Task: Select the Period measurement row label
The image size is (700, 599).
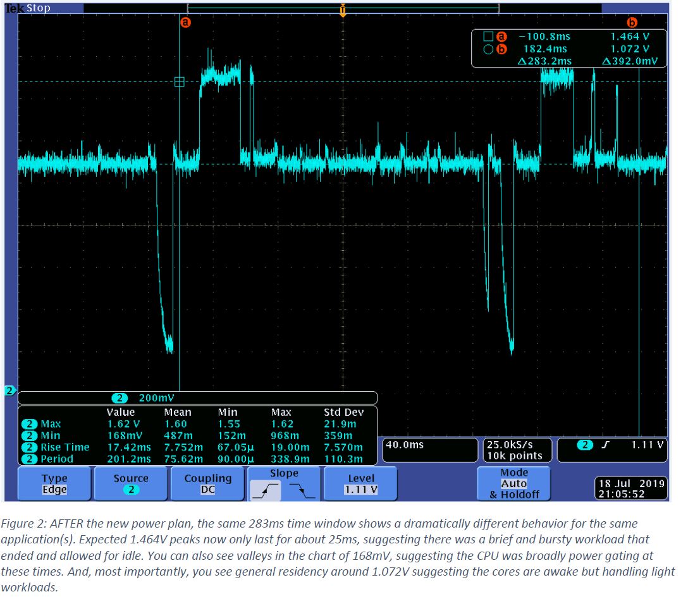Action: coord(57,459)
